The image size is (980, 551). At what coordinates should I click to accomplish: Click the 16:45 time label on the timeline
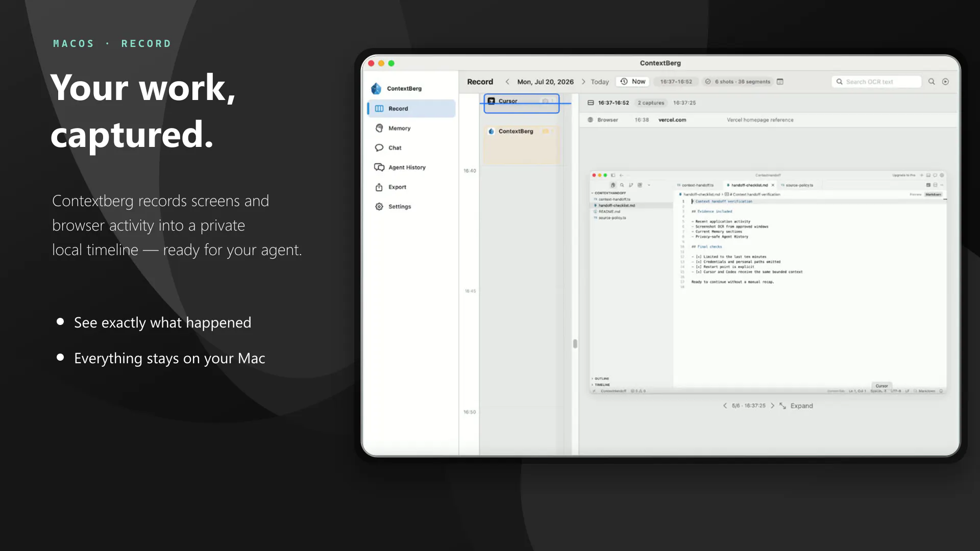coord(470,291)
